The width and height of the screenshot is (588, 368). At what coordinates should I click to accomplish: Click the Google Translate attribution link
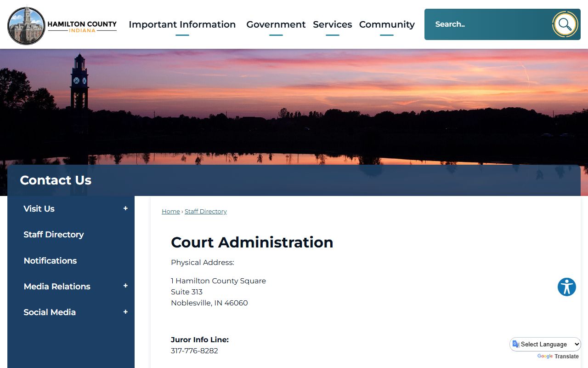tap(558, 356)
